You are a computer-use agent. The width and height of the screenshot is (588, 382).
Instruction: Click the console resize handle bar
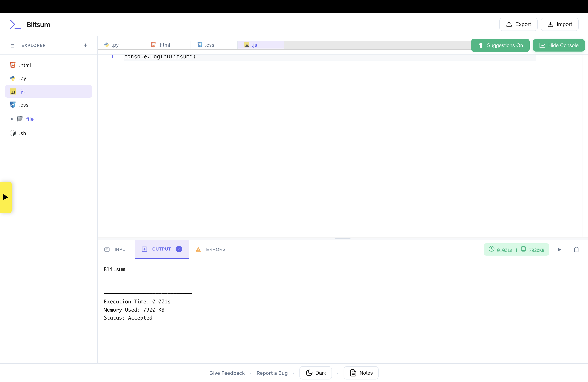pos(342,239)
